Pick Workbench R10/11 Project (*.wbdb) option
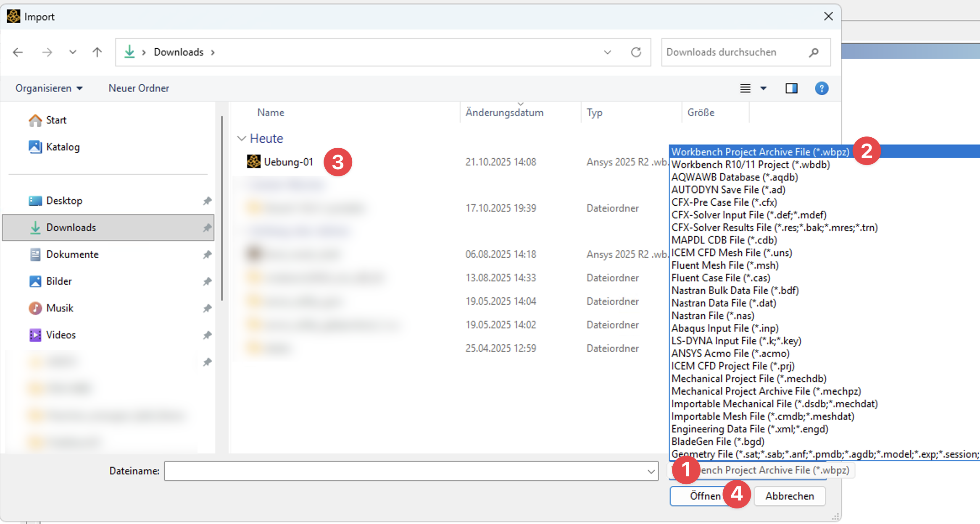Image resolution: width=980 pixels, height=524 pixels. [x=750, y=165]
